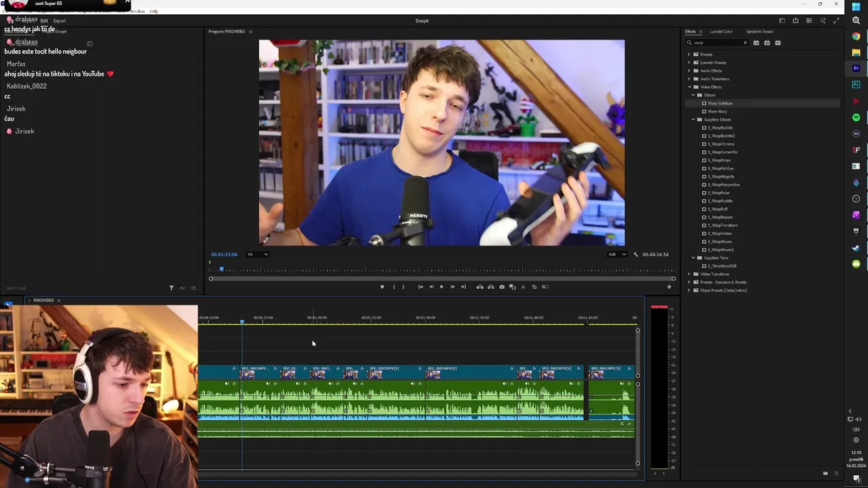868x488 pixels.
Task: Select the S_TimeWarpRGB effect
Action: click(722, 266)
